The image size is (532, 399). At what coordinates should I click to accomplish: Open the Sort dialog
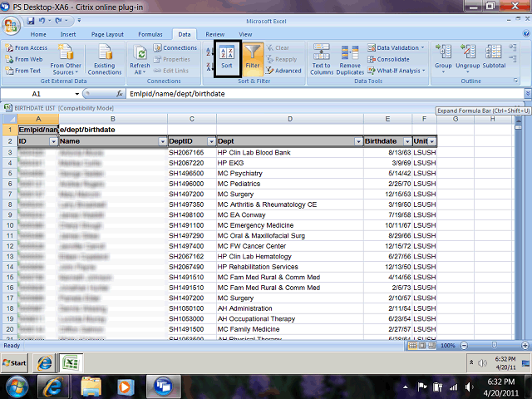point(227,58)
